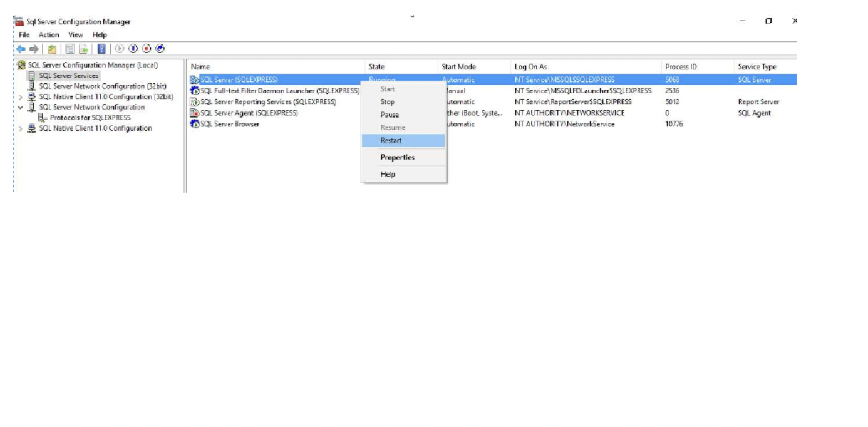Click the Back arrow in the toolbar
Screen dimensions: 868x427
21,49
